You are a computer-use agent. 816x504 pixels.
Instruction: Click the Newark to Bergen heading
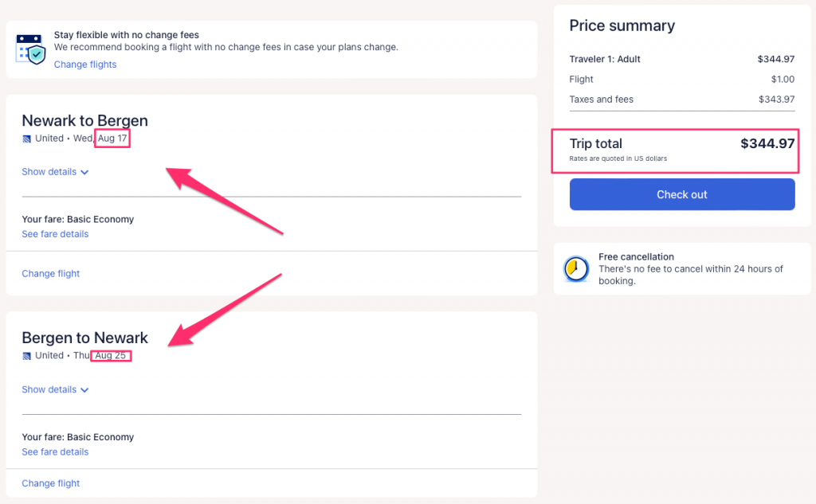(84, 121)
